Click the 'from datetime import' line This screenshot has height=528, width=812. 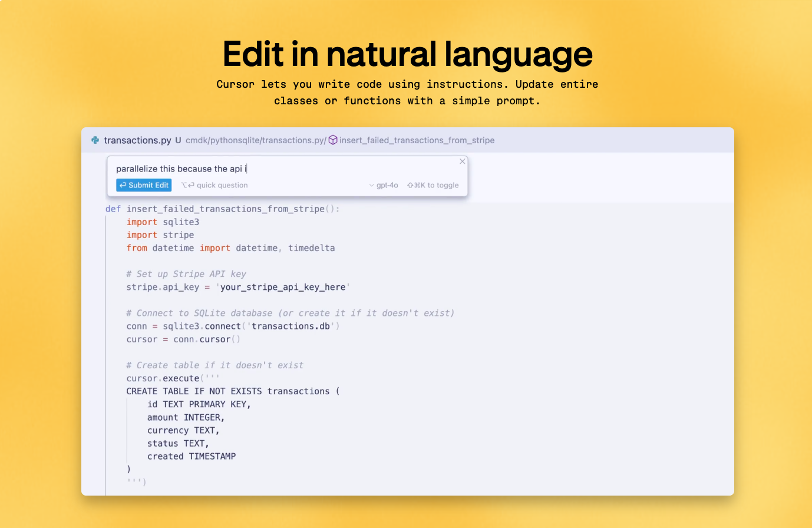pyautogui.click(x=230, y=248)
